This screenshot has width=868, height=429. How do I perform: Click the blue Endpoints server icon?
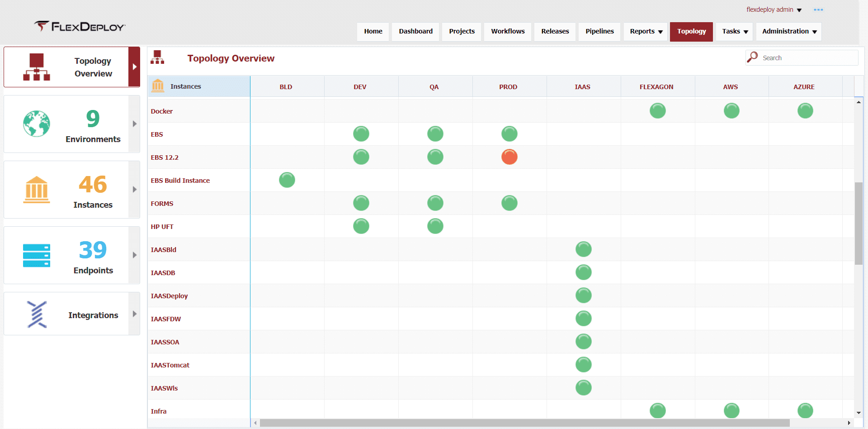(x=37, y=256)
